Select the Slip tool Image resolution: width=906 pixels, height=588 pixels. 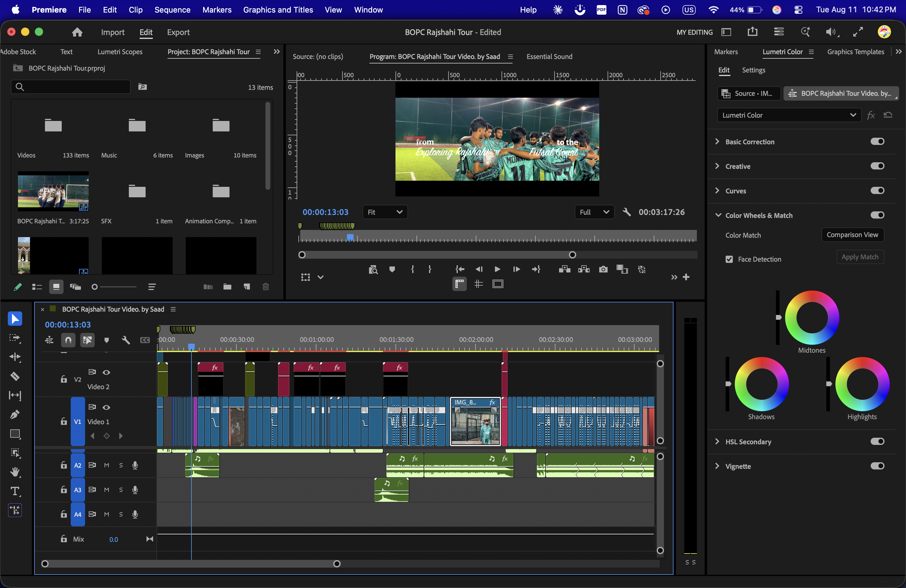(x=15, y=395)
